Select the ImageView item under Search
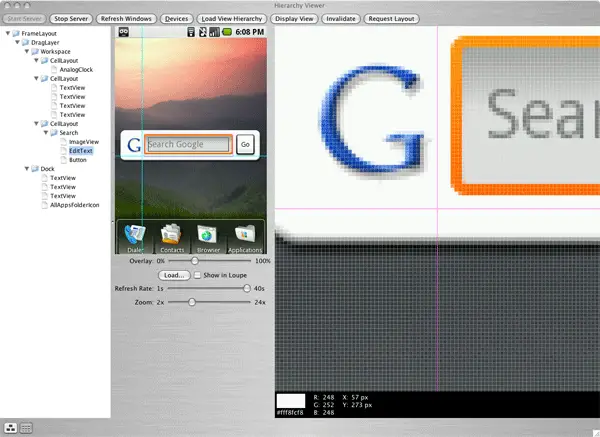This screenshot has height=437, width=600. 84,141
